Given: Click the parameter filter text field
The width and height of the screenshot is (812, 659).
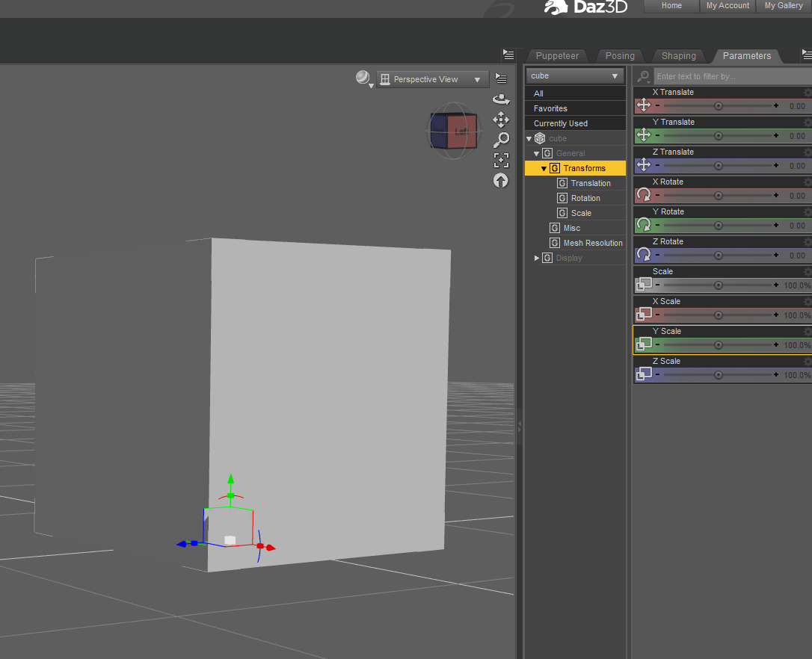Looking at the screenshot, I should [x=732, y=76].
